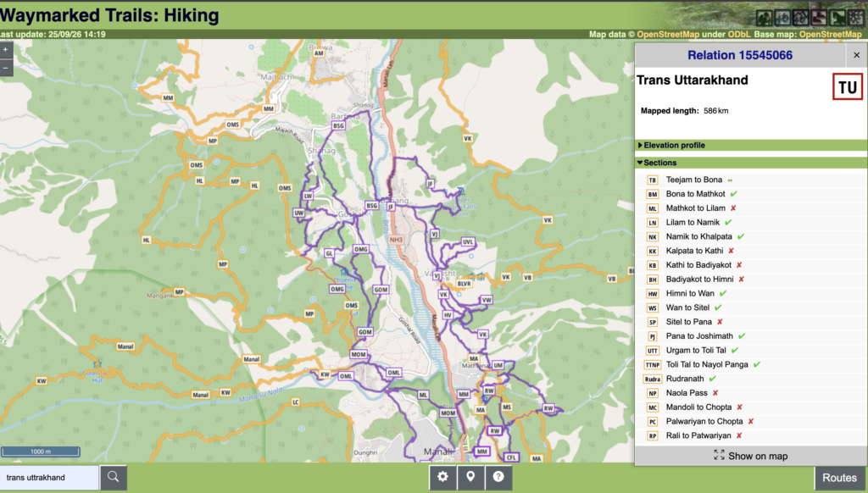The width and height of the screenshot is (868, 493).
Task: Focus the route search input field
Action: tap(49, 477)
